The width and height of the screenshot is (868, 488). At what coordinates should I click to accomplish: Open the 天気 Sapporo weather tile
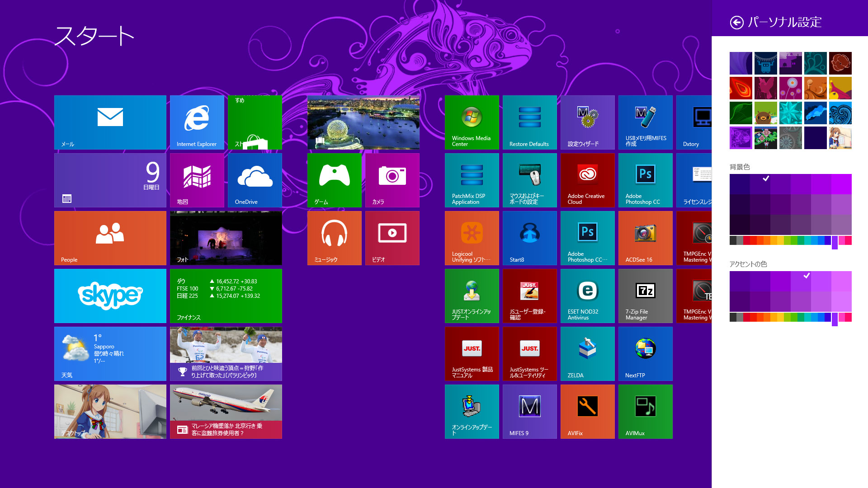coord(110,354)
